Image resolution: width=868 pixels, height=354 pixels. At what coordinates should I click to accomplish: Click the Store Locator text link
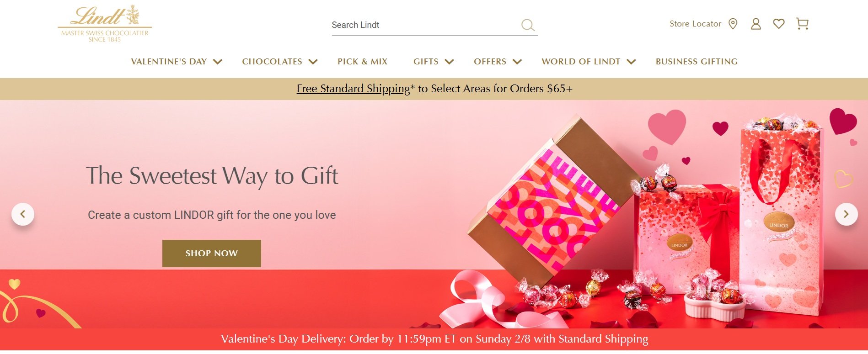pos(695,24)
